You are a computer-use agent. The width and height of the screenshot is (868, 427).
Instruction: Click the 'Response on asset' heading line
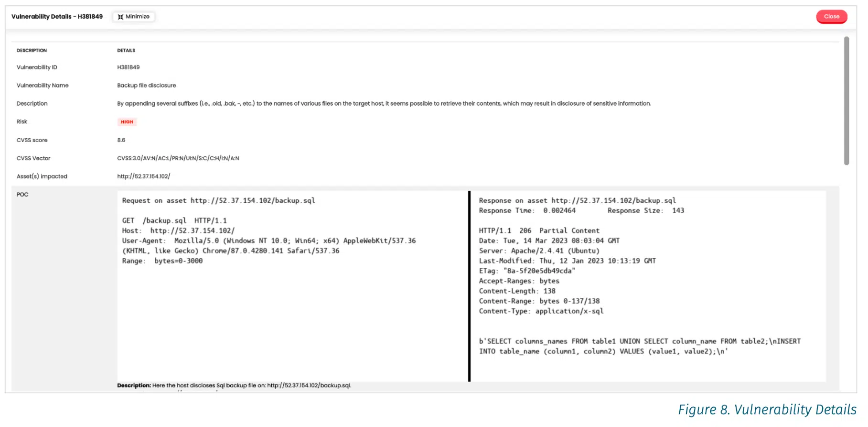tap(578, 201)
